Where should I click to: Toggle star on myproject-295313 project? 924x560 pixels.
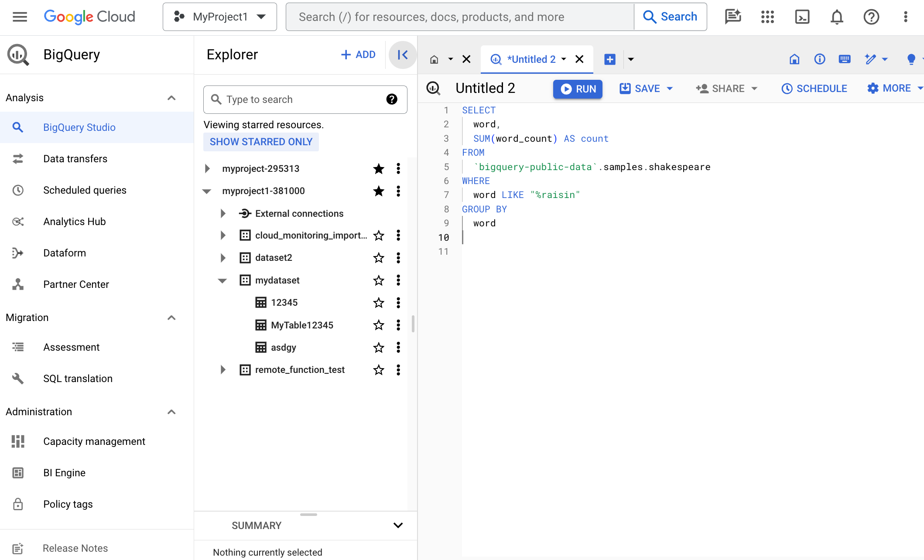378,169
